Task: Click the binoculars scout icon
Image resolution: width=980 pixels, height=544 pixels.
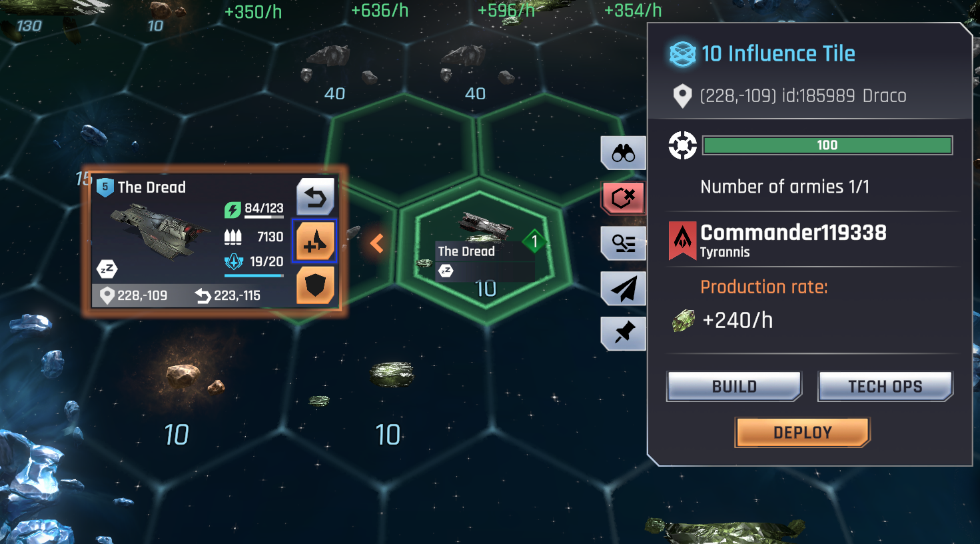Action: point(624,153)
